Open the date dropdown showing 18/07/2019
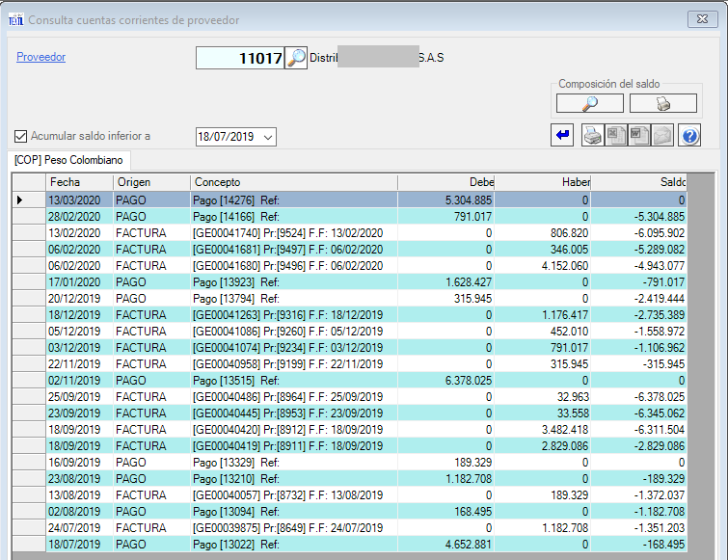 (268, 137)
